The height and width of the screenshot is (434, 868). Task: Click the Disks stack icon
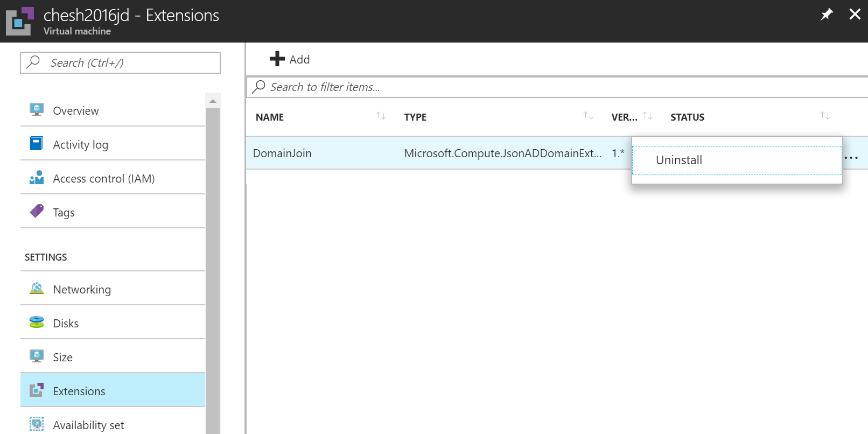click(37, 323)
